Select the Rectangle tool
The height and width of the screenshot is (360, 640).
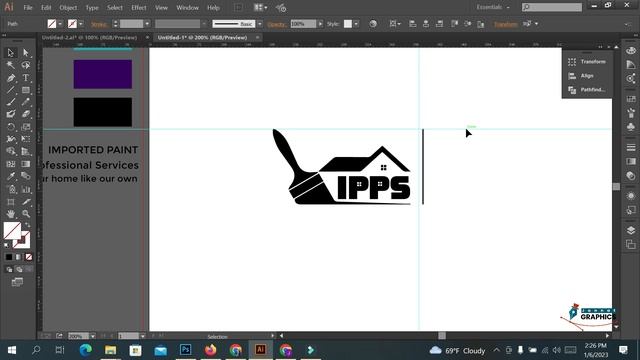point(26,90)
